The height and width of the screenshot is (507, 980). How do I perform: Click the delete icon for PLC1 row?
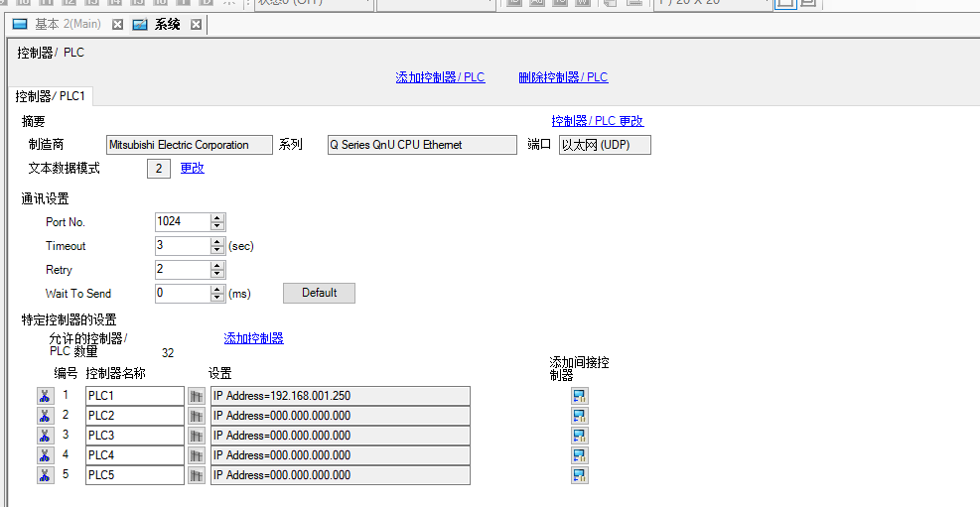point(45,396)
